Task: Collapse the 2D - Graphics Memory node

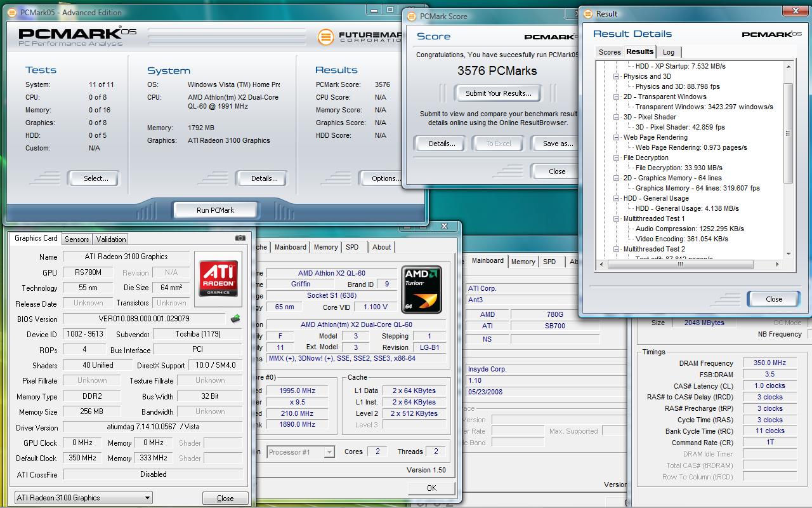Action: click(x=617, y=178)
